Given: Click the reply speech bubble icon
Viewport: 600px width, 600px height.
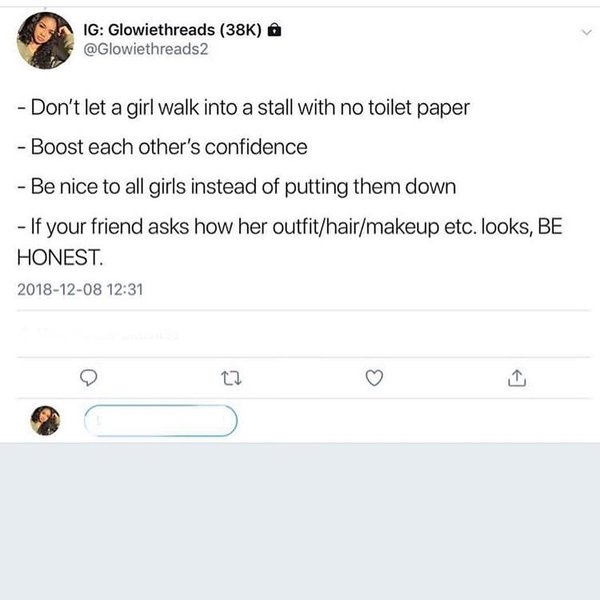Looking at the screenshot, I should [88, 378].
